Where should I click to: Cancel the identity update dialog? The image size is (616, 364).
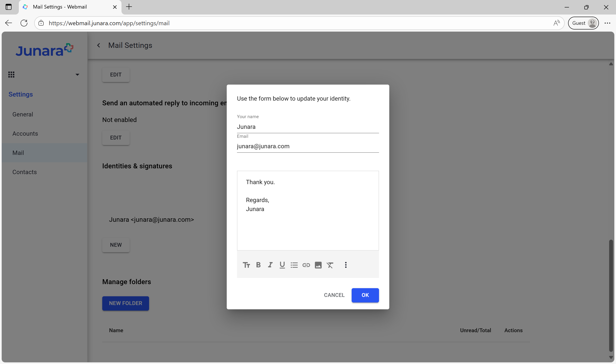tap(334, 295)
